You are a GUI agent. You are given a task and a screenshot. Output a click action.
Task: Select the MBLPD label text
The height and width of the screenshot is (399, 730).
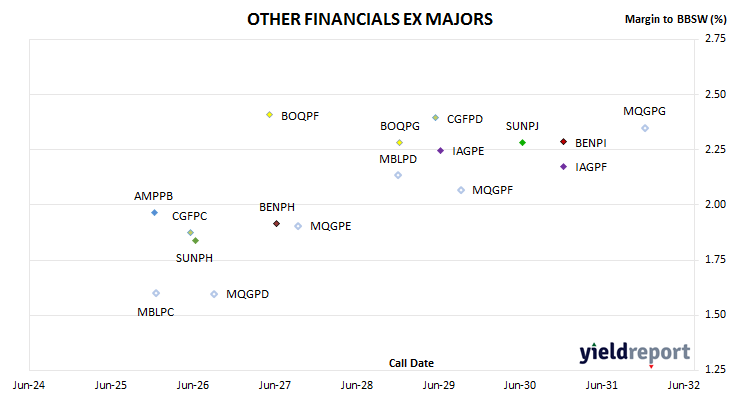(398, 159)
